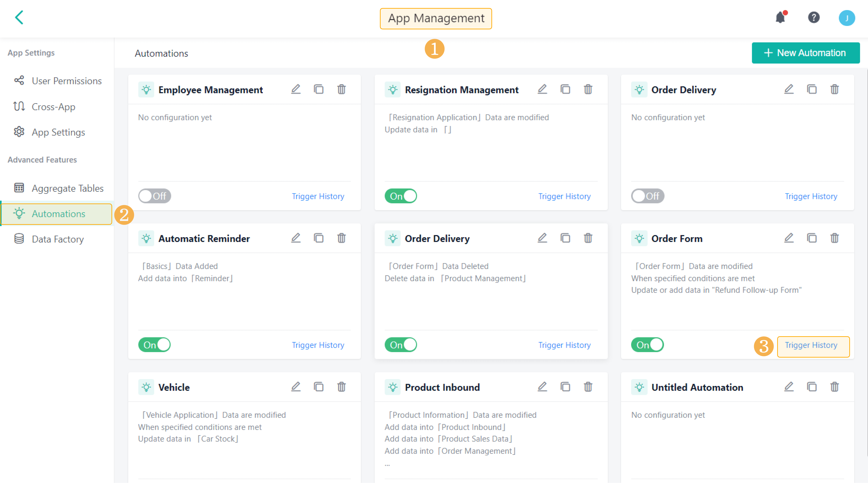Click the Automatic Reminder card title
The image size is (868, 483).
[204, 239]
